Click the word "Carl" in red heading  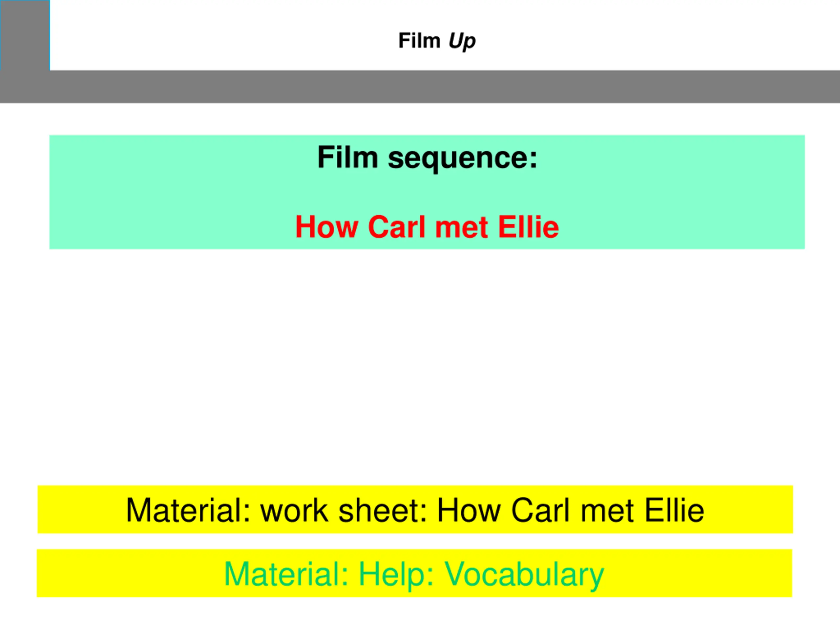pyautogui.click(x=396, y=227)
